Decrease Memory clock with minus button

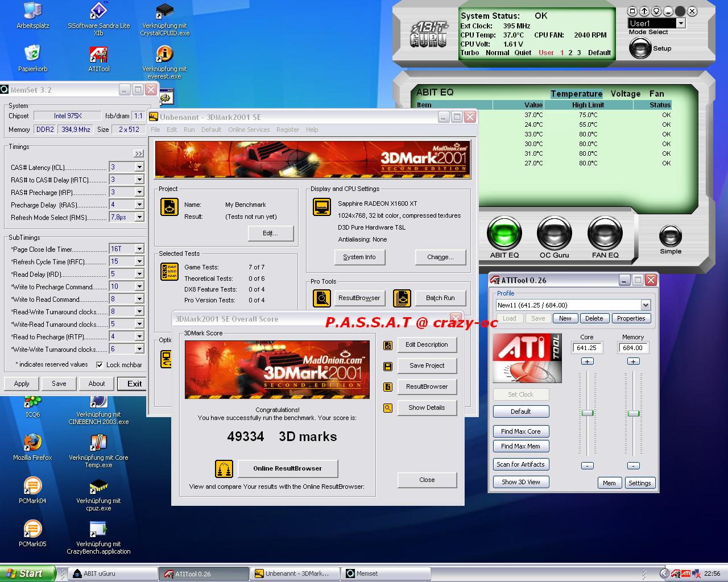point(634,465)
